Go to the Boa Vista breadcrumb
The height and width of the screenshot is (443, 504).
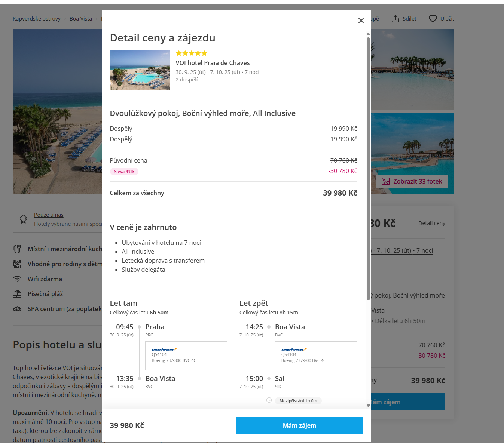point(81,19)
